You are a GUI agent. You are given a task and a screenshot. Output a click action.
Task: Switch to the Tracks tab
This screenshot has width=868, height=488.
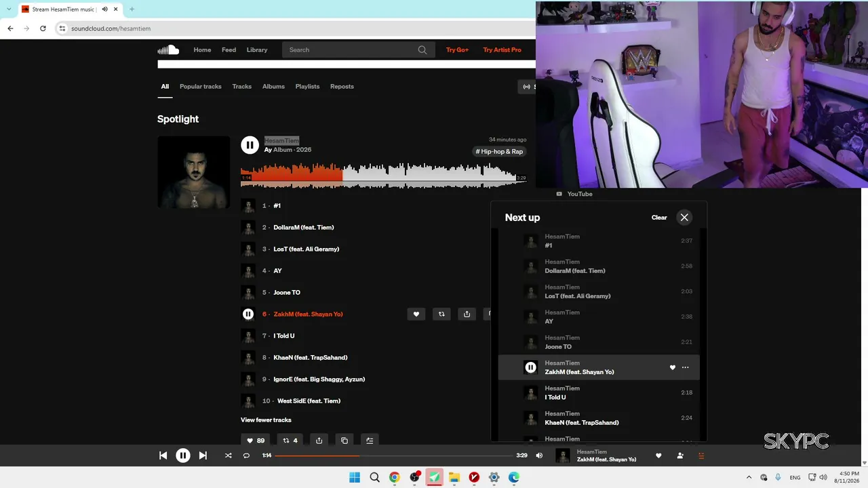[x=242, y=87]
